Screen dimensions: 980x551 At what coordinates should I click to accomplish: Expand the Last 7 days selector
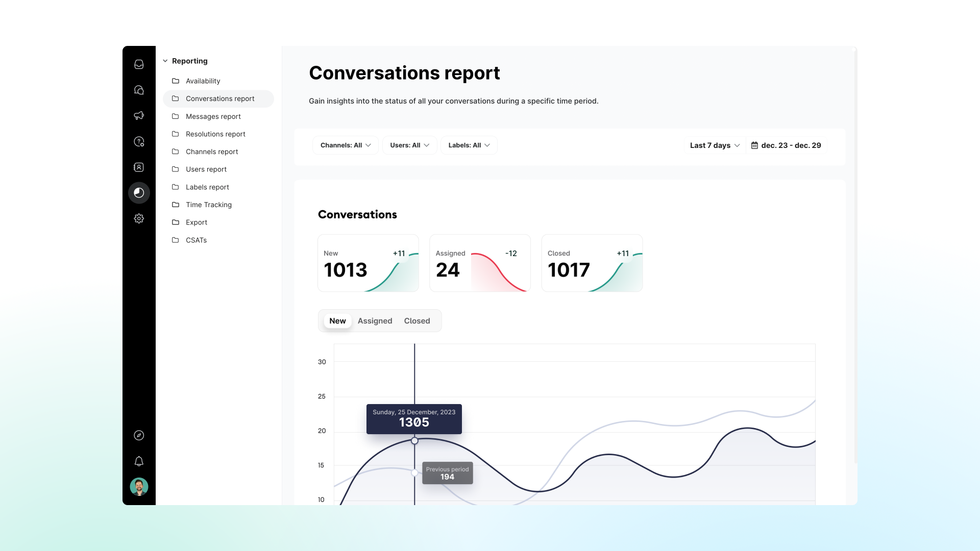pyautogui.click(x=715, y=145)
